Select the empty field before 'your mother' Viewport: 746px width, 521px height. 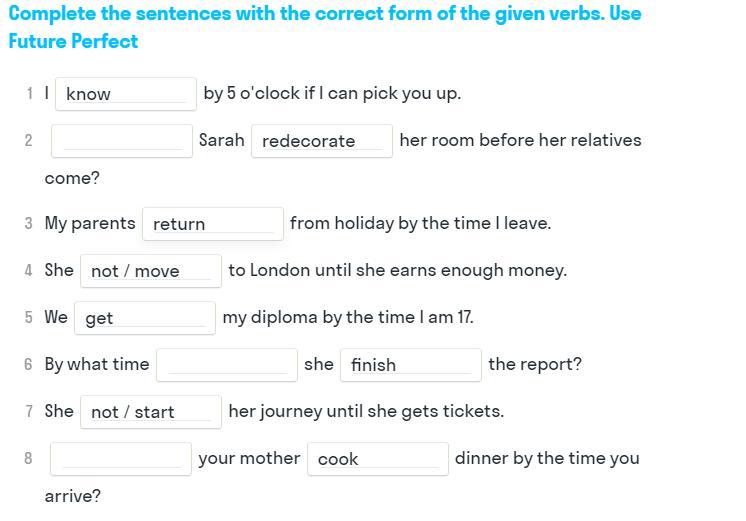[122, 459]
